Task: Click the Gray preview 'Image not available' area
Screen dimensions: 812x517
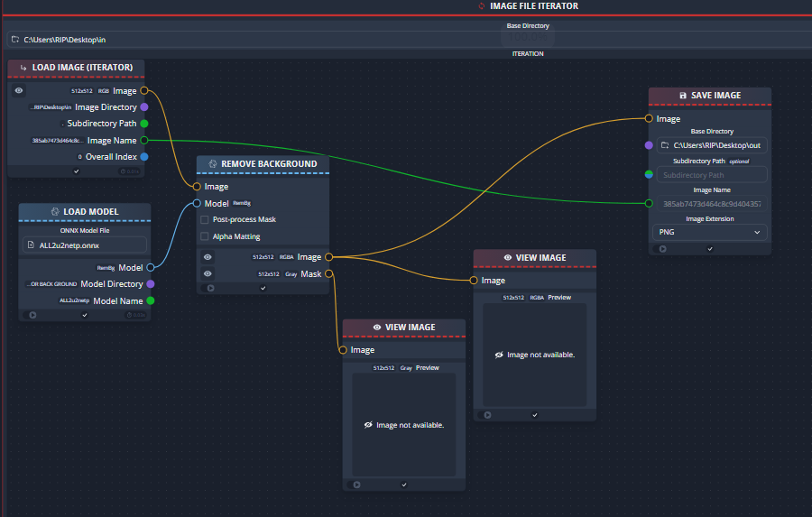Action: [x=404, y=425]
